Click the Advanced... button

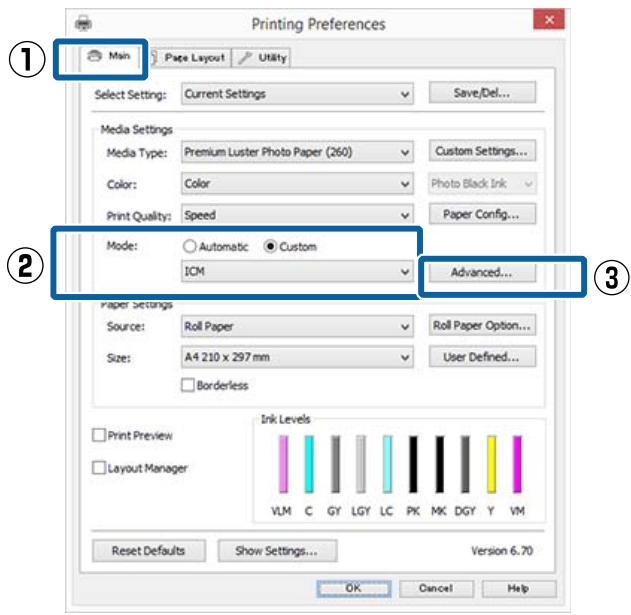click(x=482, y=272)
